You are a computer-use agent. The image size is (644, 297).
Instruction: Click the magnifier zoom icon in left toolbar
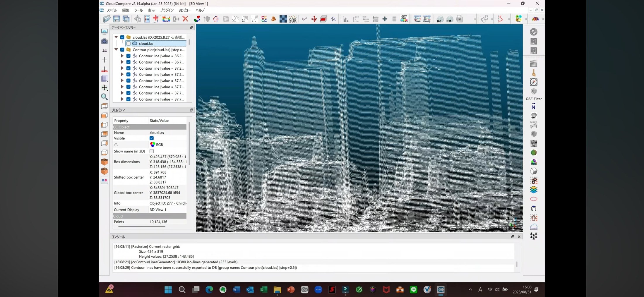tap(104, 97)
